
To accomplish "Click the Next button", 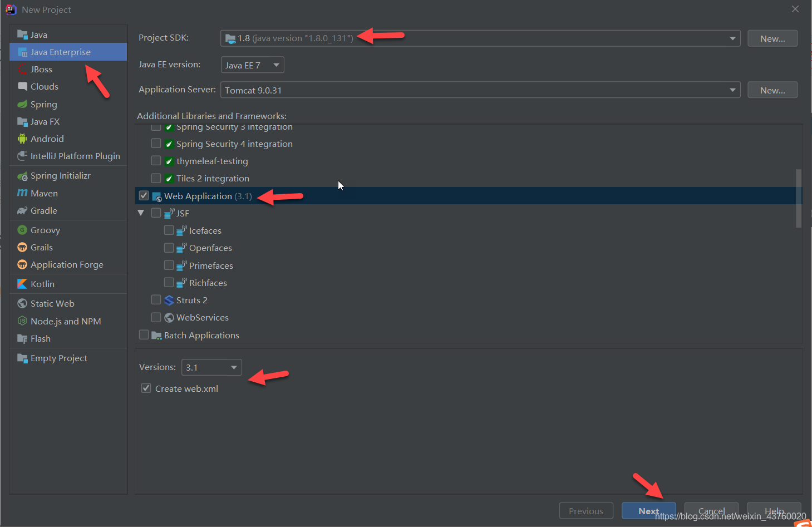I will [648, 511].
